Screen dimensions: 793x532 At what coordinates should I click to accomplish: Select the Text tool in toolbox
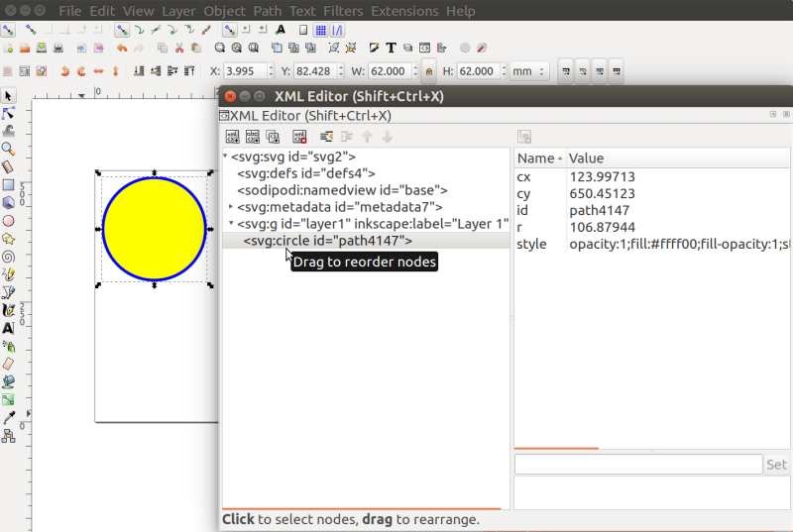[x=8, y=328]
